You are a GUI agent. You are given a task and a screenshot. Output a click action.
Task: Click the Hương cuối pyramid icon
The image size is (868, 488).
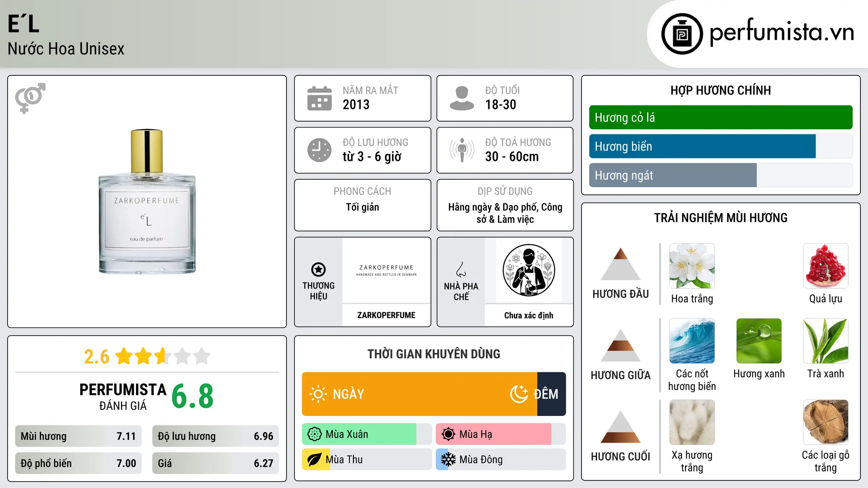pyautogui.click(x=620, y=427)
